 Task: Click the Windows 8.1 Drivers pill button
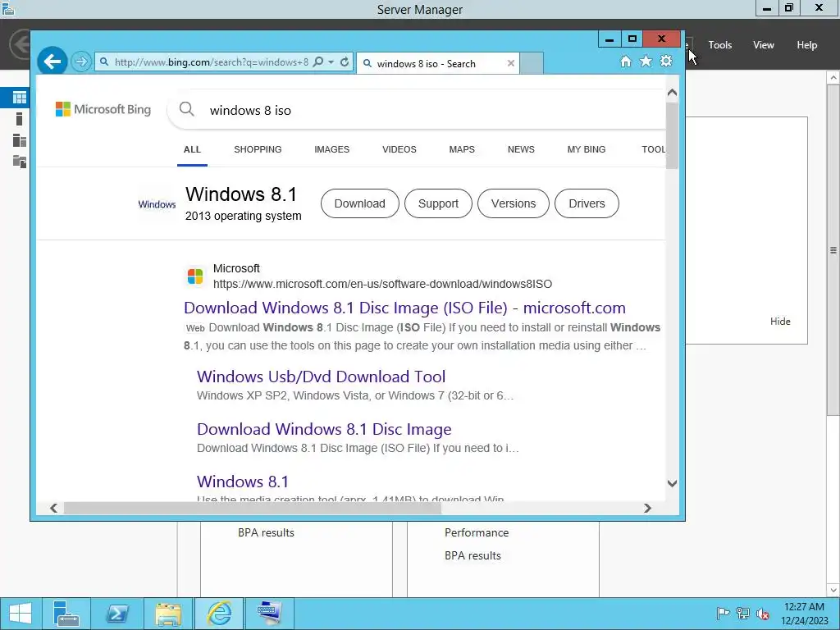(587, 203)
